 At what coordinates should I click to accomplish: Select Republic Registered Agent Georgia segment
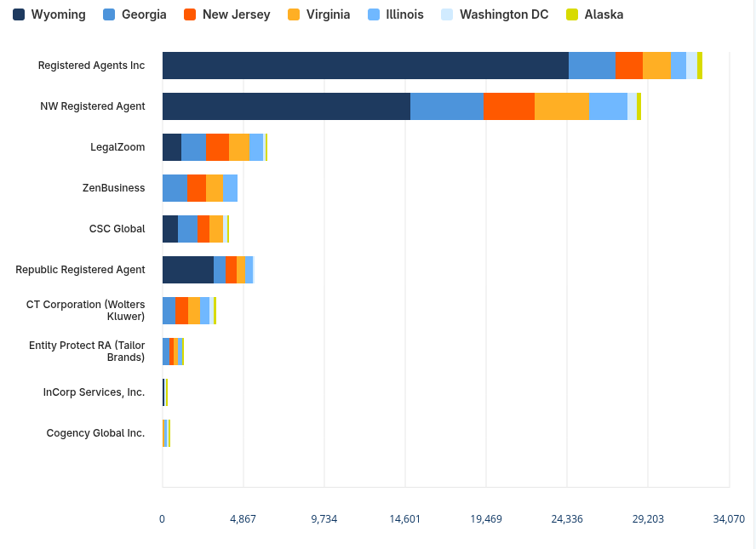[x=220, y=270]
